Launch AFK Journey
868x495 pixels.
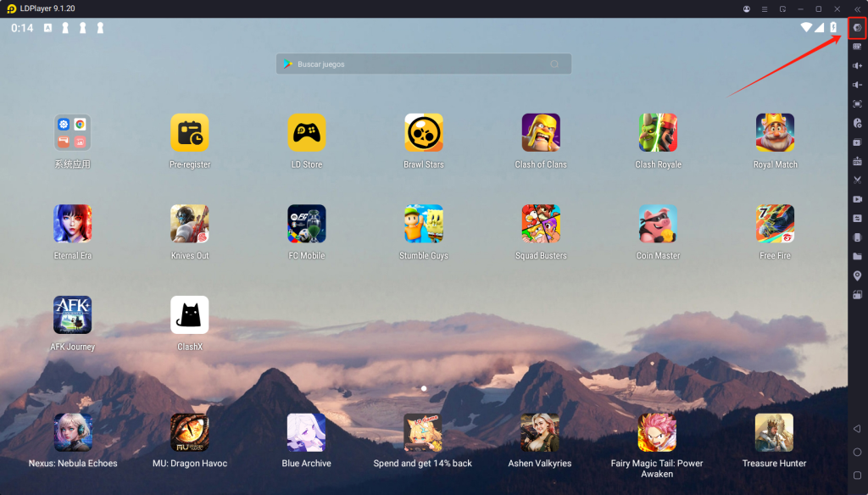pos(73,315)
